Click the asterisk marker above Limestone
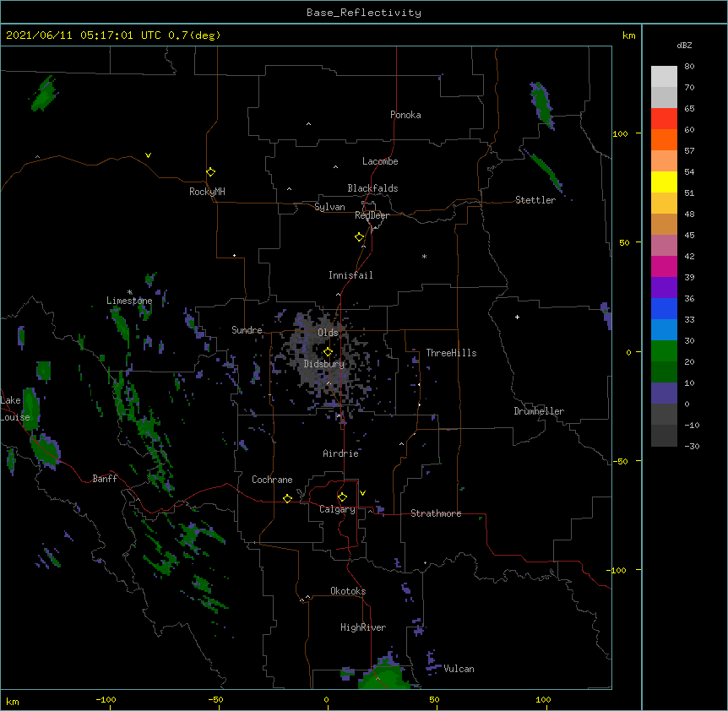The width and height of the screenshot is (728, 711). tap(129, 292)
